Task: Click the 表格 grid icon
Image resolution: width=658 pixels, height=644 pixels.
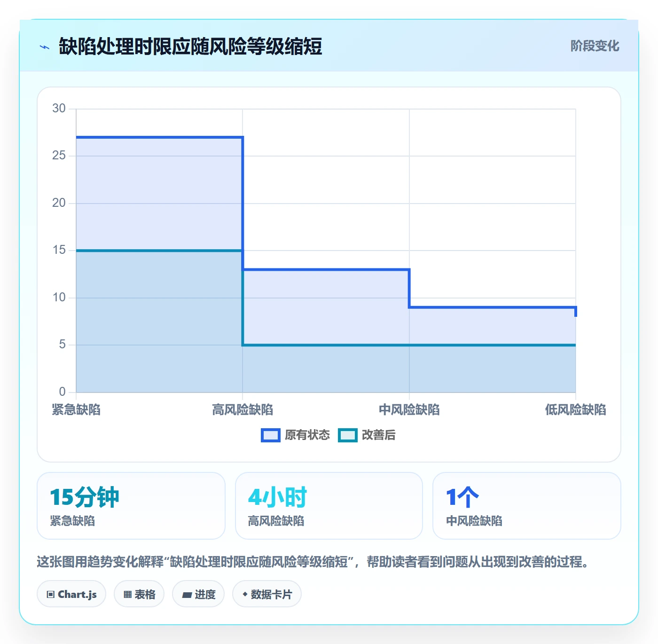Action: pyautogui.click(x=127, y=595)
